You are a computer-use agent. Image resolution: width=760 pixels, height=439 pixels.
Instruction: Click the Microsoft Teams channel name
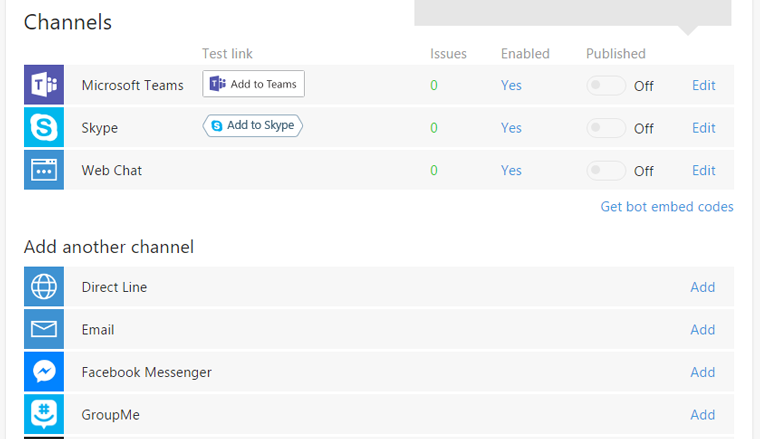(132, 85)
